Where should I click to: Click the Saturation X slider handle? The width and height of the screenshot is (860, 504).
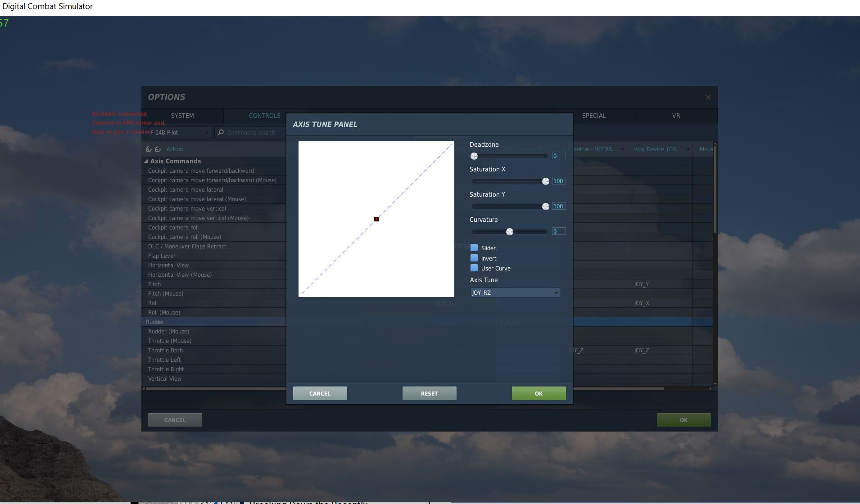point(546,181)
